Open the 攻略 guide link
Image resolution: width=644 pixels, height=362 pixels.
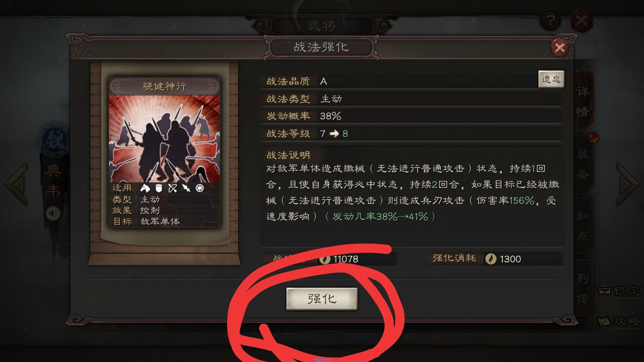(620, 321)
